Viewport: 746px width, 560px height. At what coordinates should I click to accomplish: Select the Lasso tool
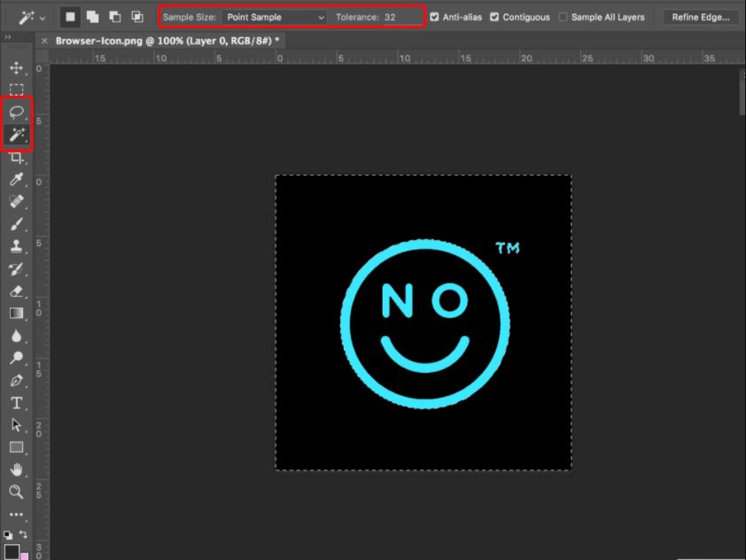coord(16,112)
